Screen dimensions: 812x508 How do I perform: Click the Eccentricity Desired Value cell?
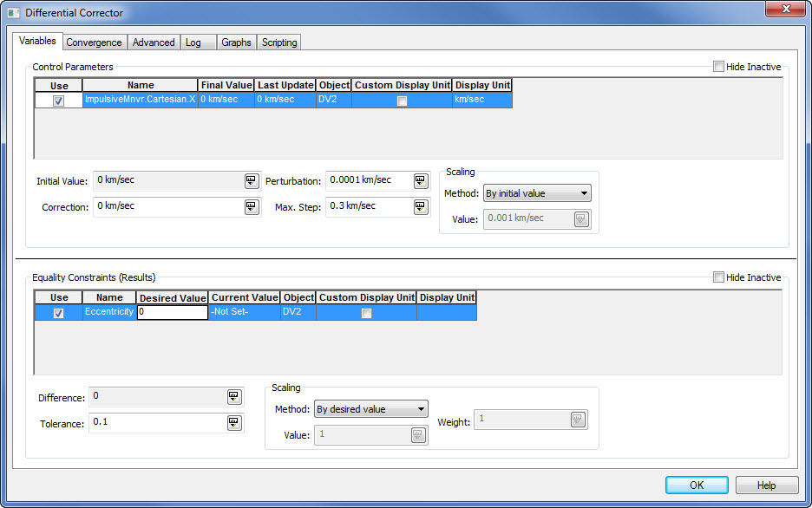click(173, 312)
